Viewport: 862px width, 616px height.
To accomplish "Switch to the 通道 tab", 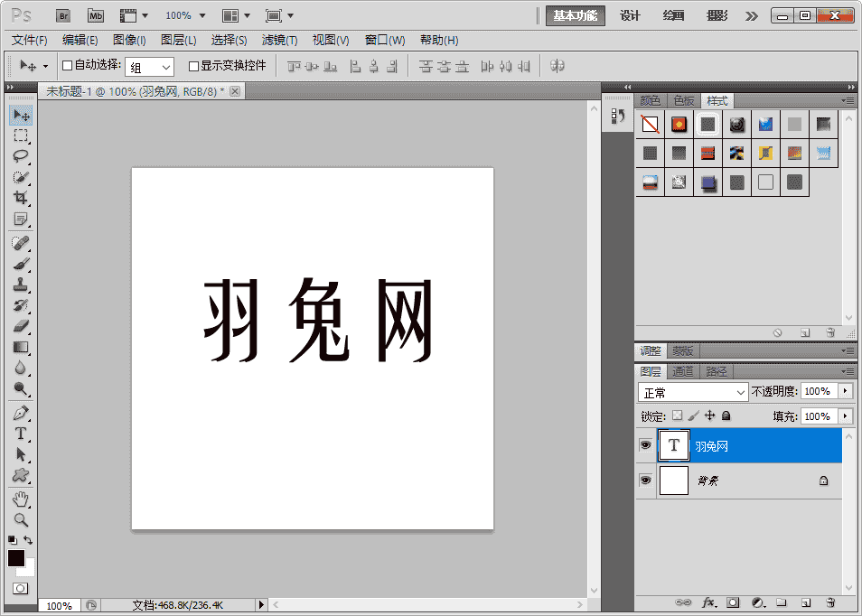I will pos(683,371).
